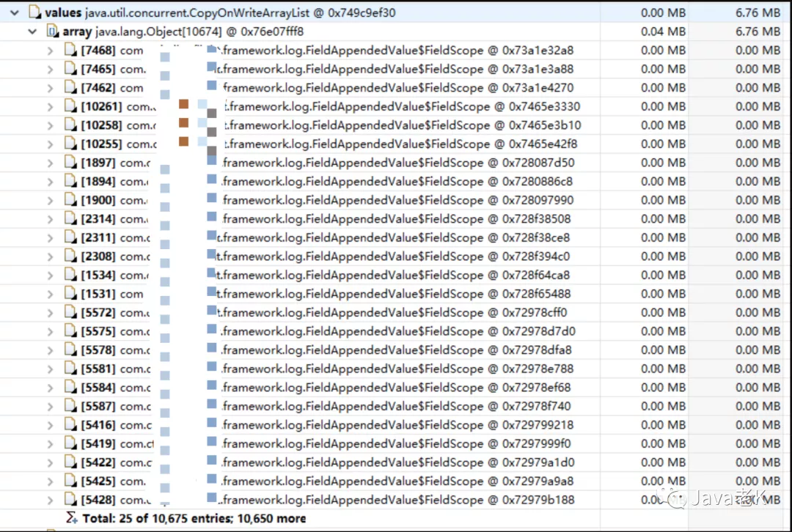This screenshot has height=532, width=792.
Task: Click the object icon beside [1900]
Action: coord(70,200)
